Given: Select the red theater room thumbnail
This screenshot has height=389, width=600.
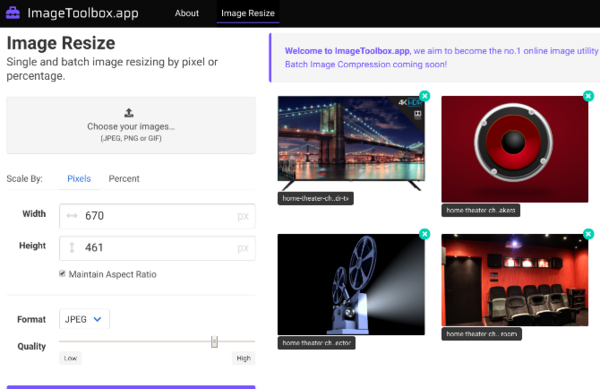Looking at the screenshot, I should click(x=515, y=280).
